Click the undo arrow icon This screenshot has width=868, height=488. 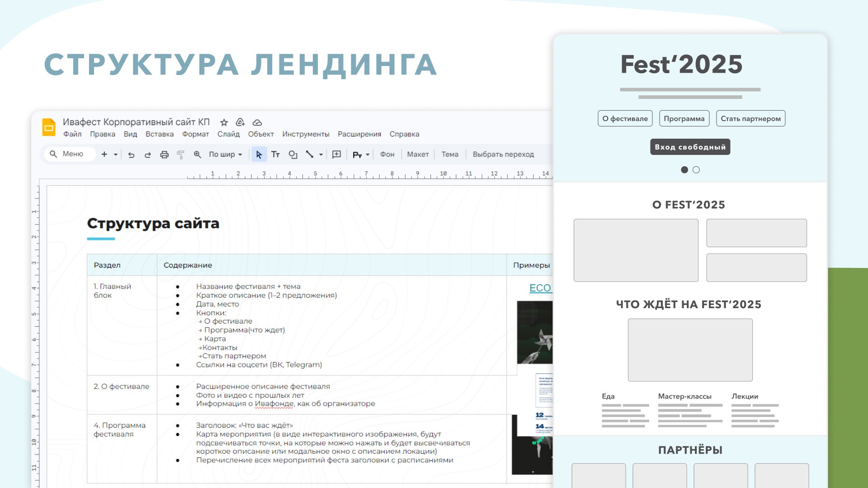(131, 155)
